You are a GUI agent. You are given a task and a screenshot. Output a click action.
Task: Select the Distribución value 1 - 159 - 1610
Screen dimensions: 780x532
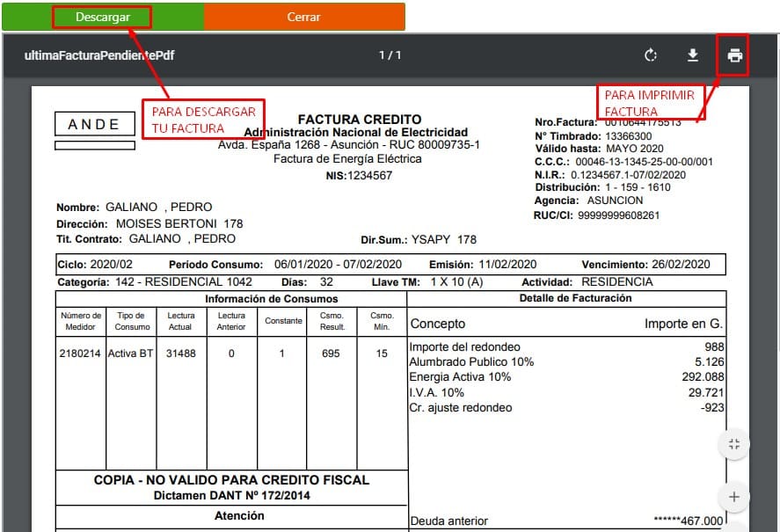638,187
